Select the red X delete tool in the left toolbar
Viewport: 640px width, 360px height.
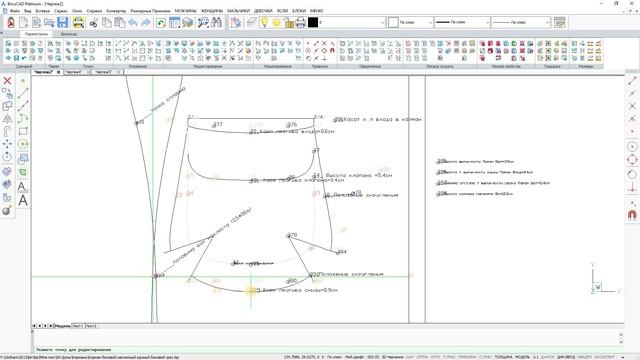[x=7, y=80]
